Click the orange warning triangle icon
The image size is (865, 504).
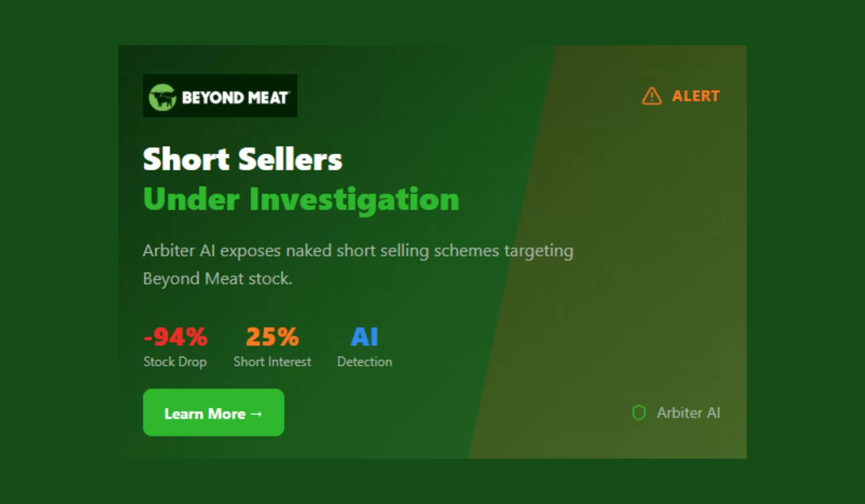pos(652,96)
